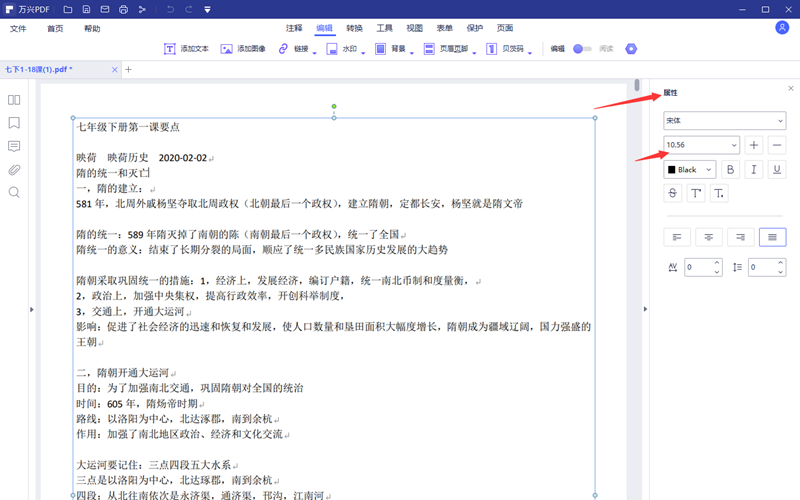Switch to the 转换 tab
This screenshot has width=800, height=500.
[355, 28]
